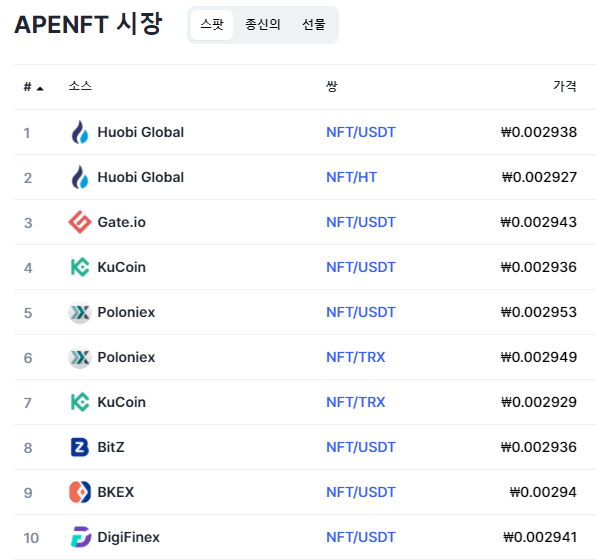The width and height of the screenshot is (596, 560).
Task: Open NFT/USDT pair on Huobi Global
Action: [361, 132]
